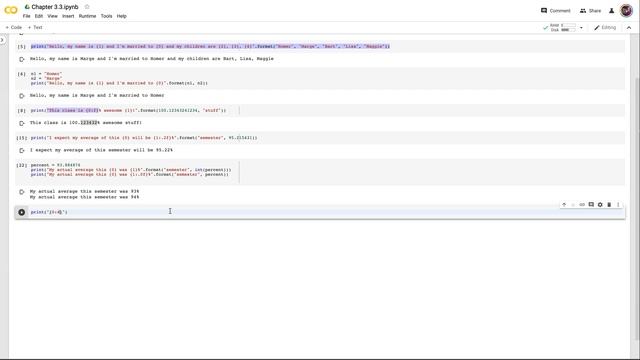
Task: Open the Editing mode dropdown
Action: (605, 28)
